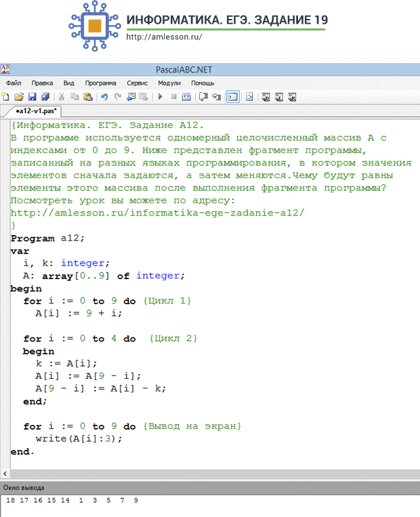The width and height of the screenshot is (420, 517).
Task: Open a file with the folder icon
Action: pyautogui.click(x=19, y=97)
